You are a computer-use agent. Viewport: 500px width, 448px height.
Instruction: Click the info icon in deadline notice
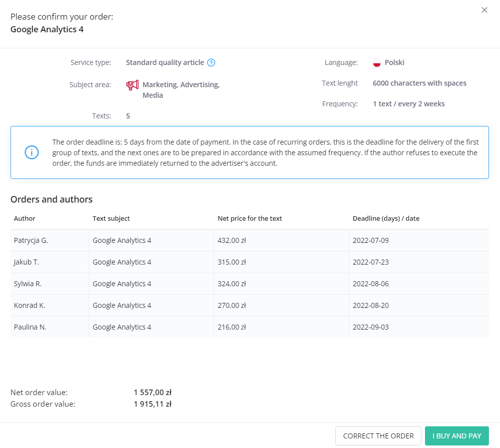click(32, 152)
